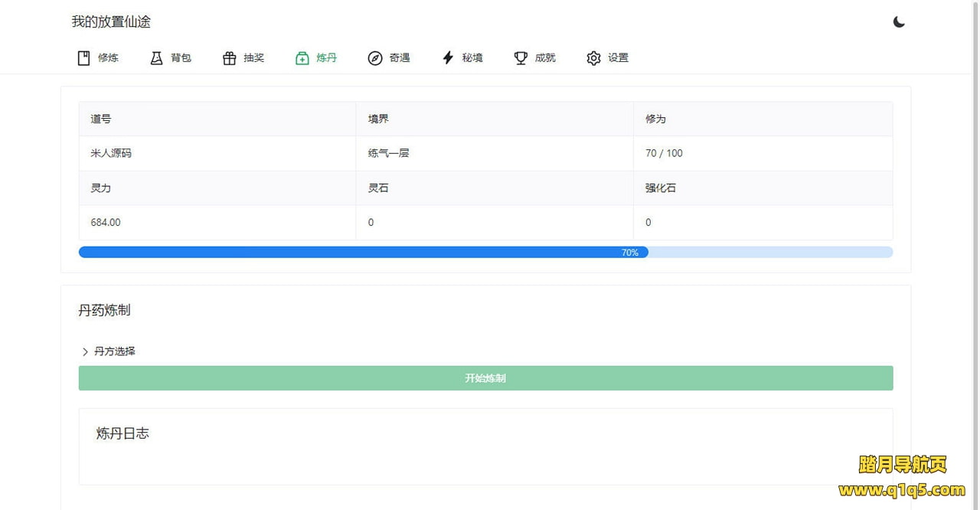The height and width of the screenshot is (510, 980).
Task: Open 背包 via the flask icon
Action: [156, 58]
